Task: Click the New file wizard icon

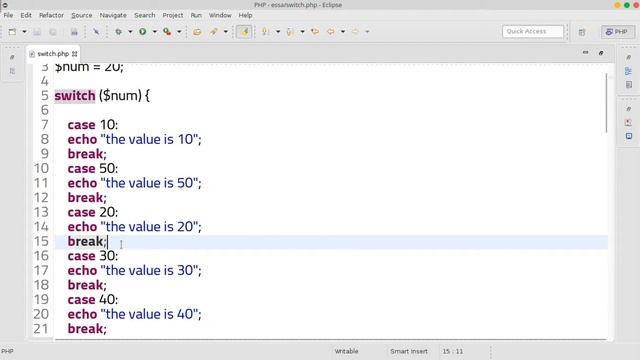Action: point(12,31)
